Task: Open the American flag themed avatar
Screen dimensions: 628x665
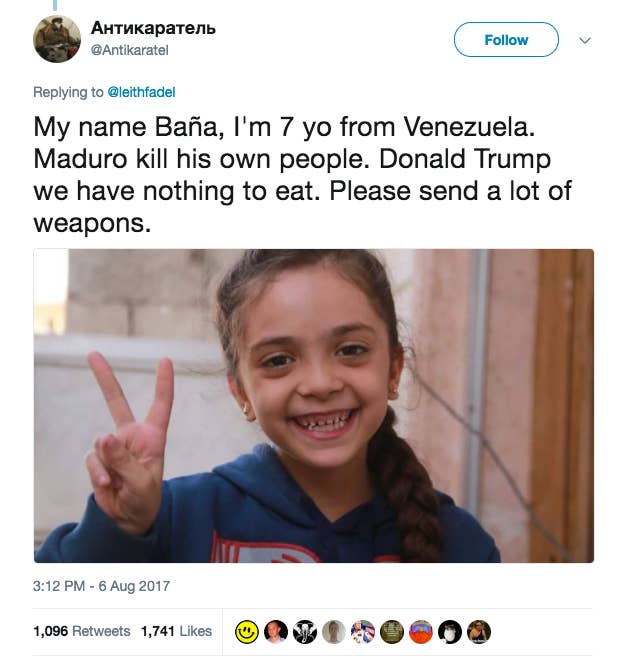Action: tap(363, 632)
